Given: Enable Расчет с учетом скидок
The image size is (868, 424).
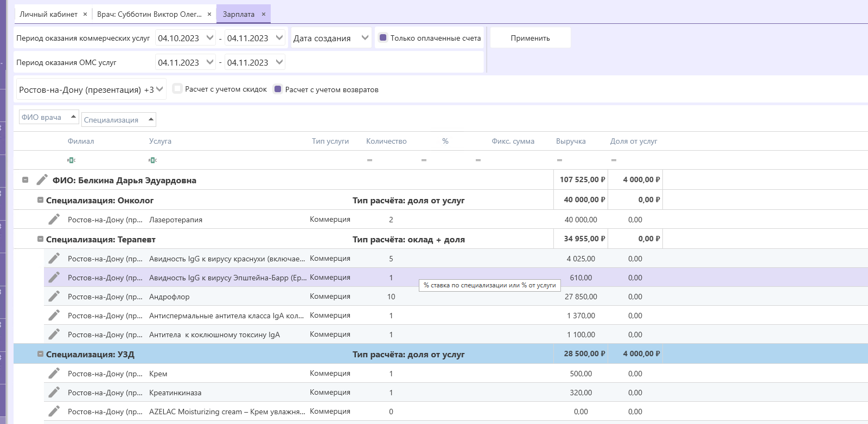Looking at the screenshot, I should click(177, 89).
